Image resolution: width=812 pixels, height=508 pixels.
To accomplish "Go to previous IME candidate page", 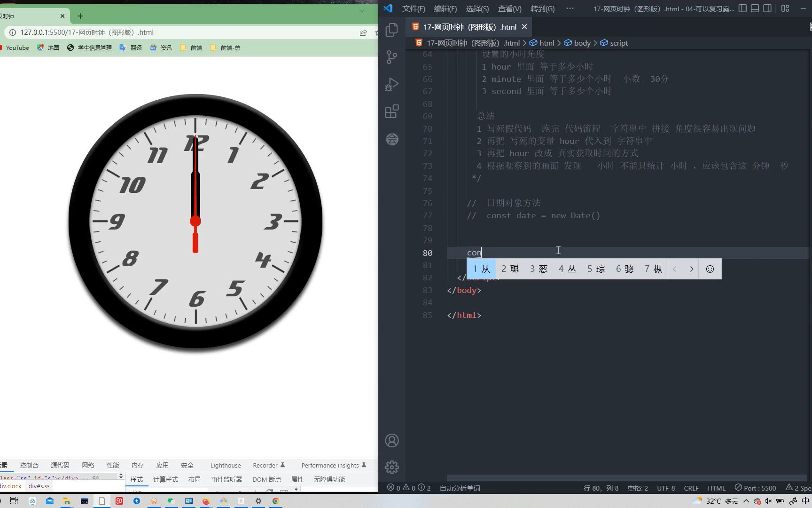I will click(x=675, y=269).
